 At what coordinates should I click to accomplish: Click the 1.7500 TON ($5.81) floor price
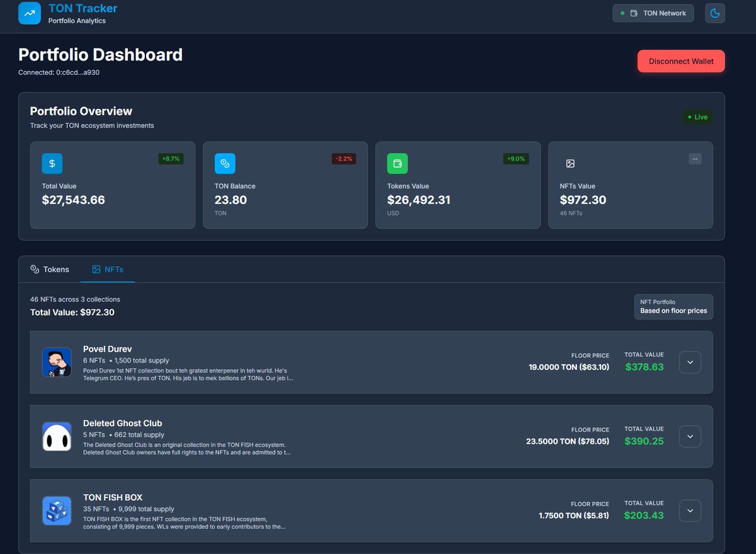(574, 516)
